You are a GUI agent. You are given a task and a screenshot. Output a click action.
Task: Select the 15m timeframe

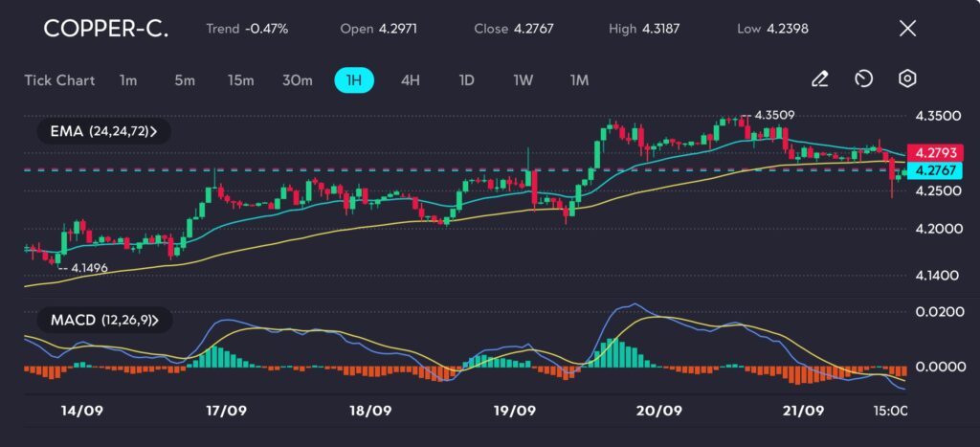[x=240, y=80]
